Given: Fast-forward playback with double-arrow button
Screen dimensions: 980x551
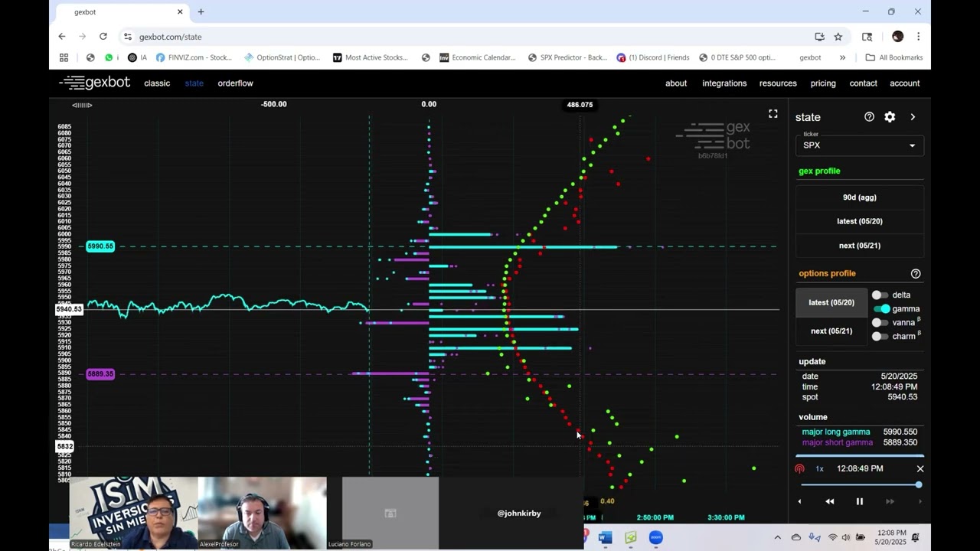Looking at the screenshot, I should point(890,501).
